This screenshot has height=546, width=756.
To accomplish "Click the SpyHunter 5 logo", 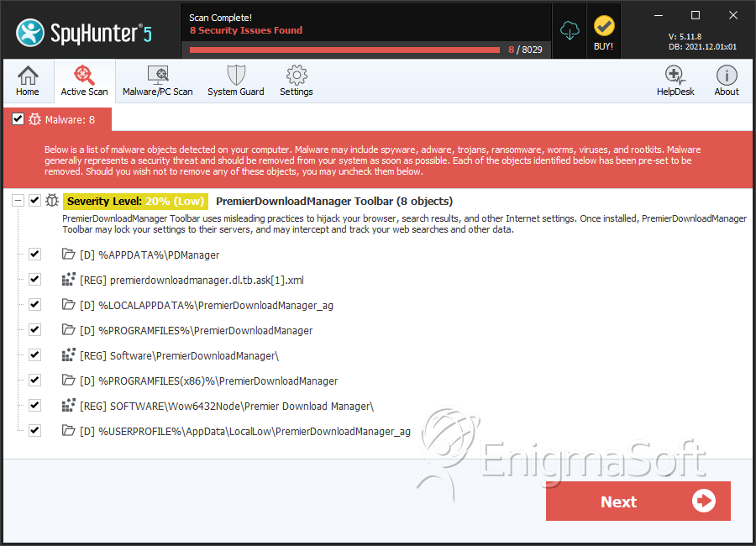I will pyautogui.click(x=84, y=33).
